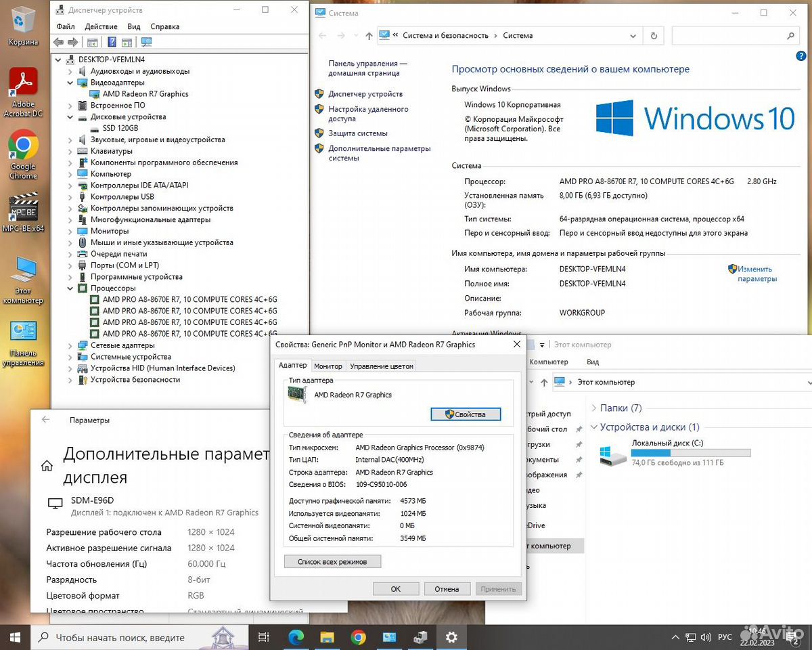Click the Свойства button in adapter dialog
Viewport: 812px width, 650px height.
pos(466,414)
